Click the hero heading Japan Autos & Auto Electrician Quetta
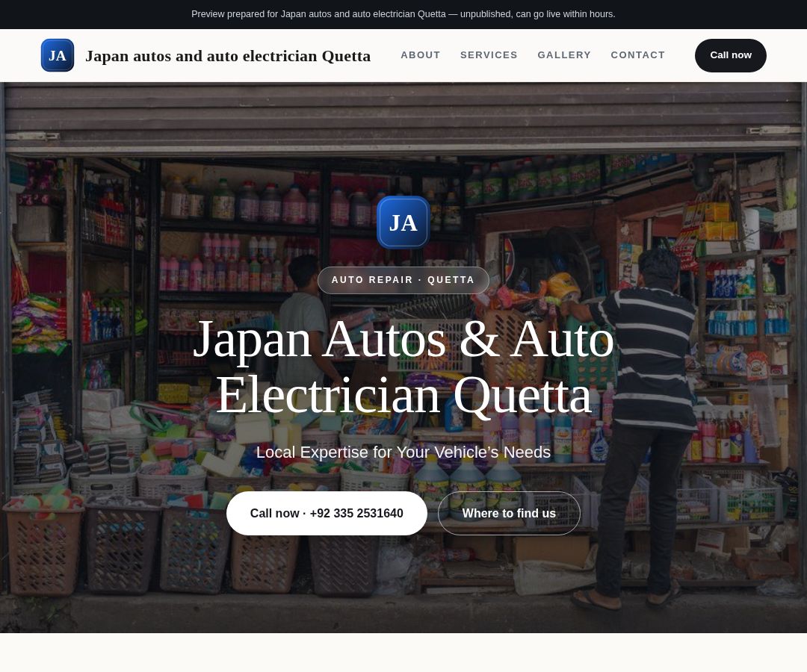This screenshot has height=672, width=807. pyautogui.click(x=403, y=367)
